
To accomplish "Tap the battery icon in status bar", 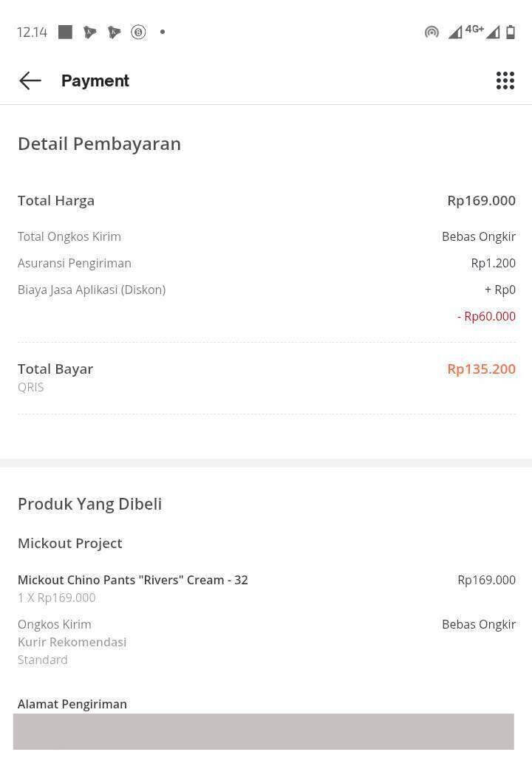I will click(511, 32).
